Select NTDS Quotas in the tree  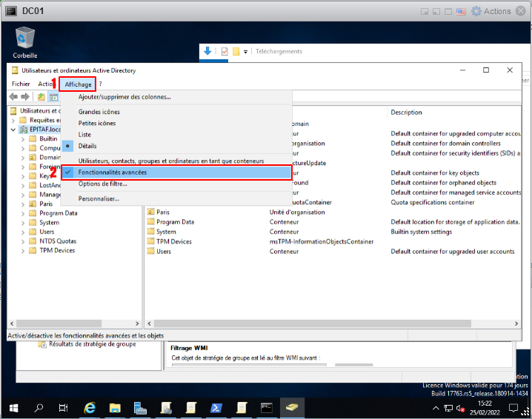coord(58,241)
